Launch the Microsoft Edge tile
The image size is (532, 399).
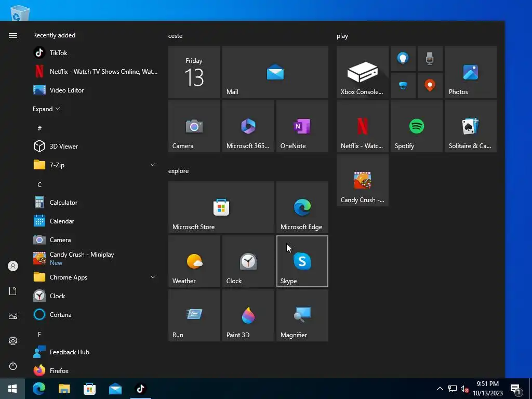(302, 207)
